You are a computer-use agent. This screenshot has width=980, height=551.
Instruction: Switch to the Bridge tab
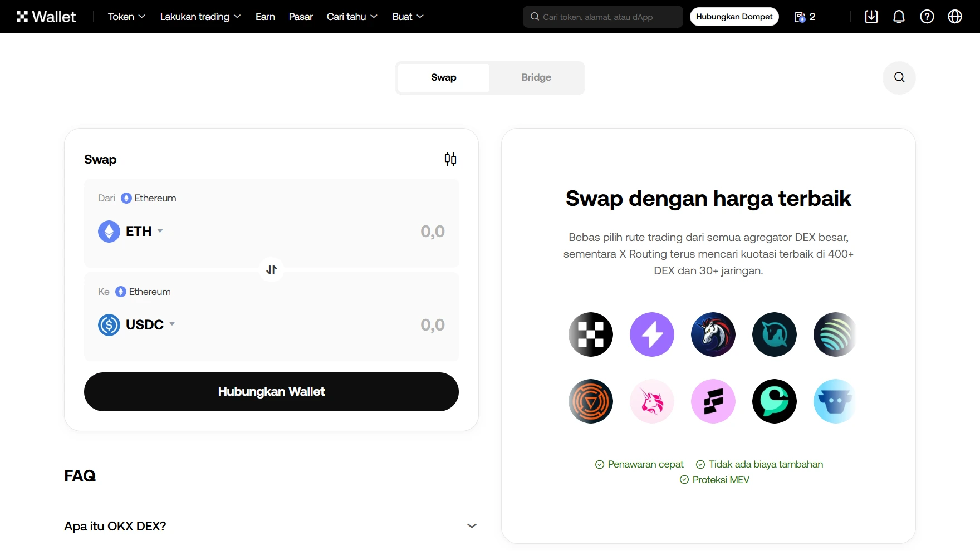[536, 78]
